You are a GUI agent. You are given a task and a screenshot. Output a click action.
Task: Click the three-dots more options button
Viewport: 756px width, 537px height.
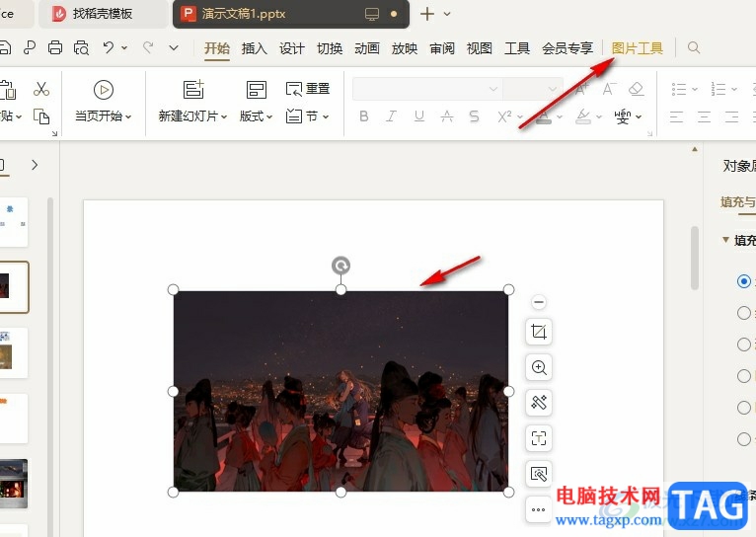pyautogui.click(x=539, y=509)
